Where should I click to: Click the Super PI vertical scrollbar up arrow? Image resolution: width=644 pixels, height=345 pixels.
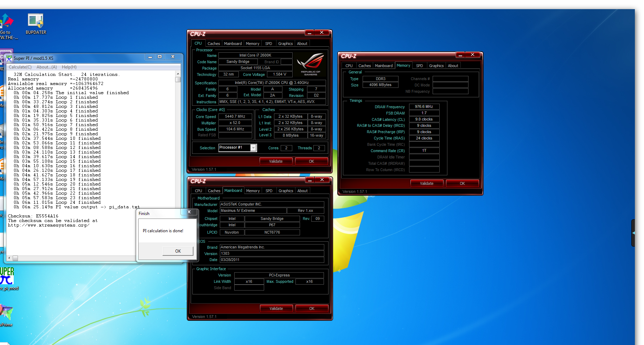178,74
